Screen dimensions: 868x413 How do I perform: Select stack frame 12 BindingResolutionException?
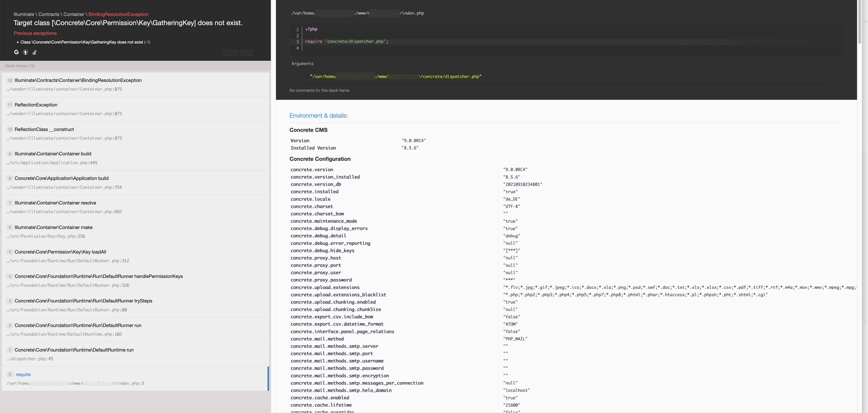point(136,85)
